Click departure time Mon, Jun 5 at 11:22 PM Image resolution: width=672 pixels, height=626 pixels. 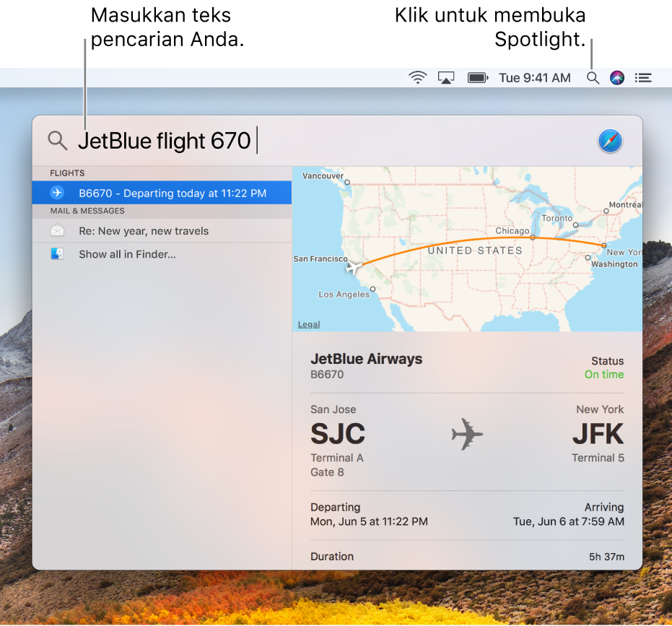[369, 521]
